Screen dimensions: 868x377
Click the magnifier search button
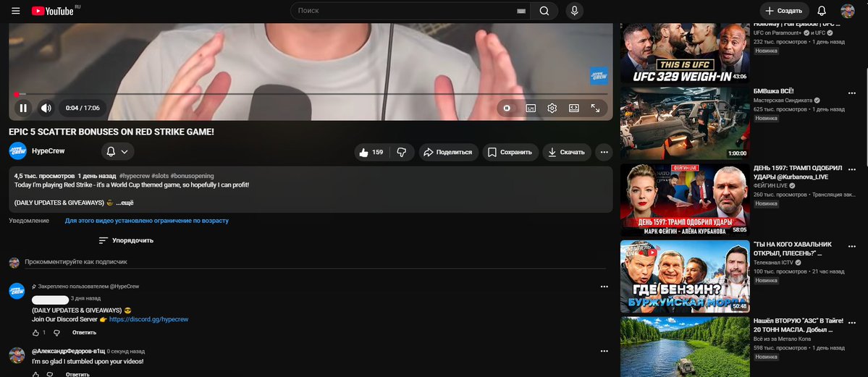coord(544,11)
